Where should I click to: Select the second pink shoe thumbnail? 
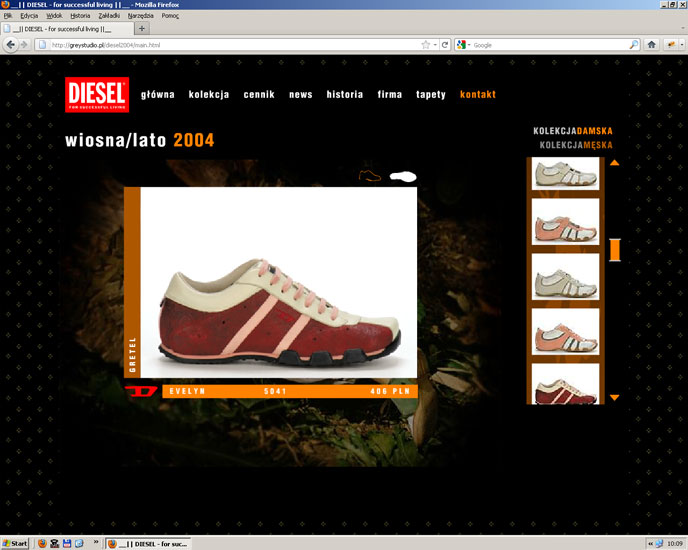565,222
